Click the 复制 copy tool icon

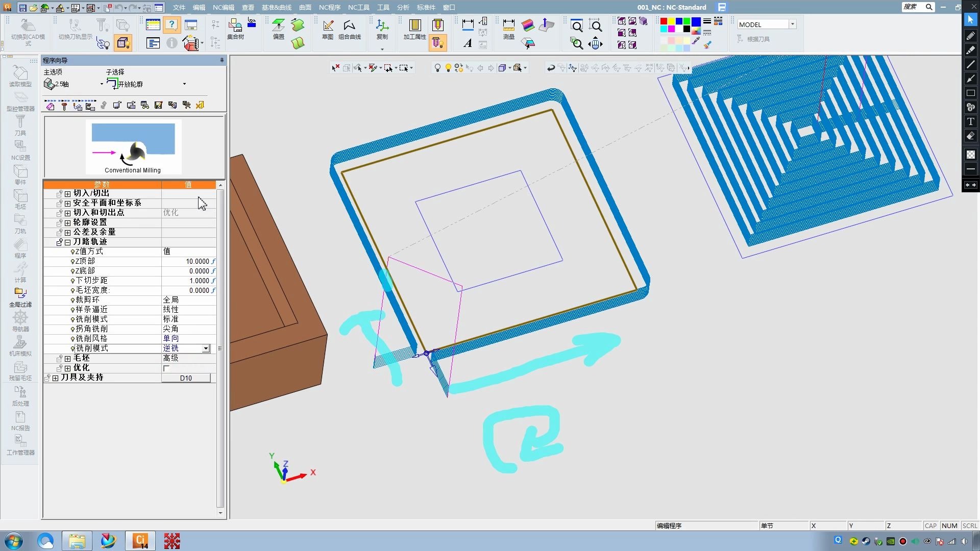(382, 27)
